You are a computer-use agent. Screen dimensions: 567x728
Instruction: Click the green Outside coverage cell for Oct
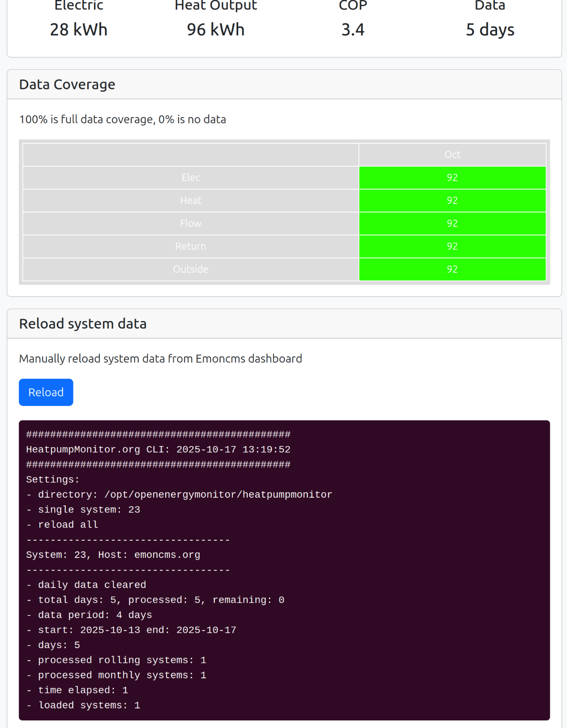(452, 269)
